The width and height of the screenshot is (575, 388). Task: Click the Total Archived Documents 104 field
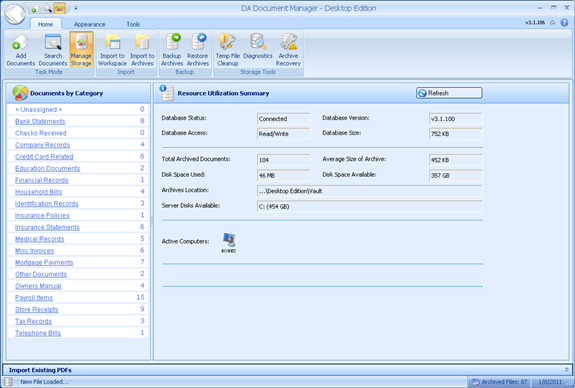tap(283, 160)
